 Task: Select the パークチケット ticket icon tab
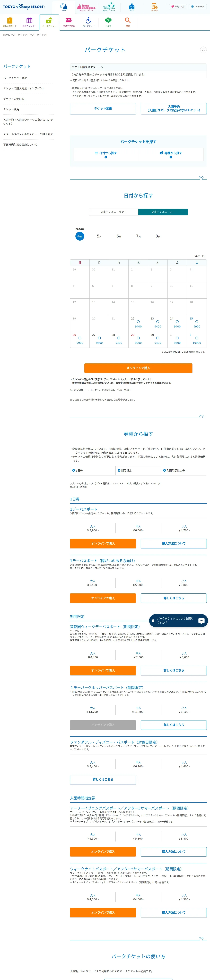[x=49, y=22]
